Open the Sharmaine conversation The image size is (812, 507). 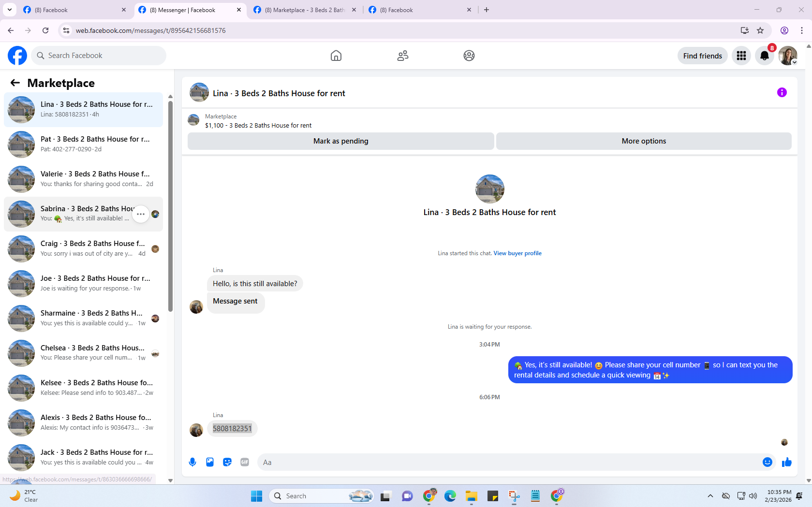pyautogui.click(x=83, y=318)
